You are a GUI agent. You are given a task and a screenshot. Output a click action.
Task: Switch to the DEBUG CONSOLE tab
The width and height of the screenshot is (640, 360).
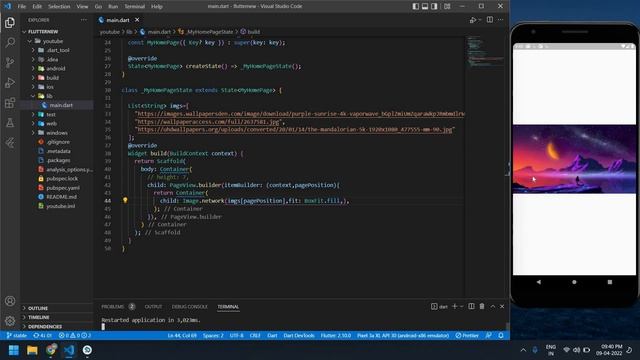(189, 307)
